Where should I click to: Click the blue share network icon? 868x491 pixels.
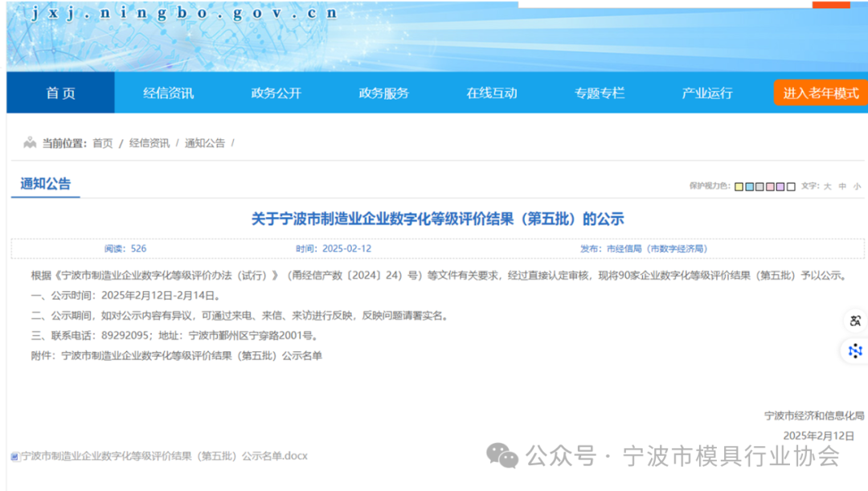tap(854, 351)
